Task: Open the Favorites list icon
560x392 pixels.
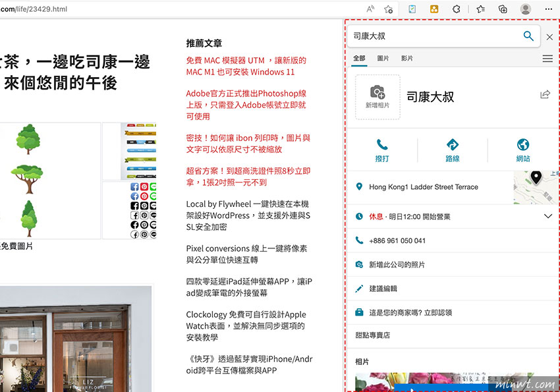Action: [481, 9]
